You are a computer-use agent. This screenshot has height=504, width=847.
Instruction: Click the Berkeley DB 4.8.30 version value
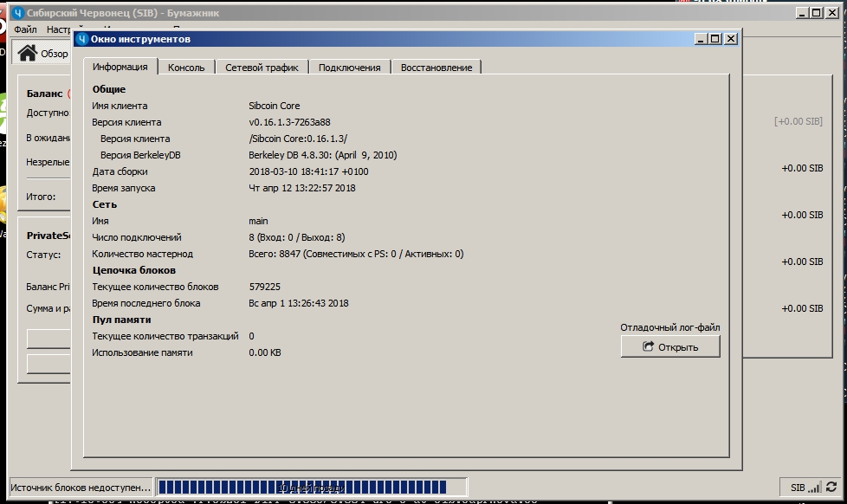[x=323, y=155]
